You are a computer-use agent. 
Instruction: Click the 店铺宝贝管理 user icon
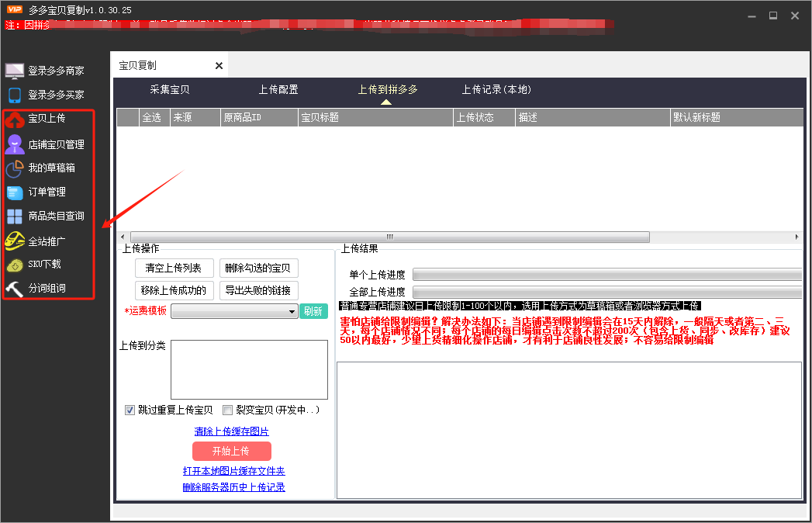coord(15,144)
